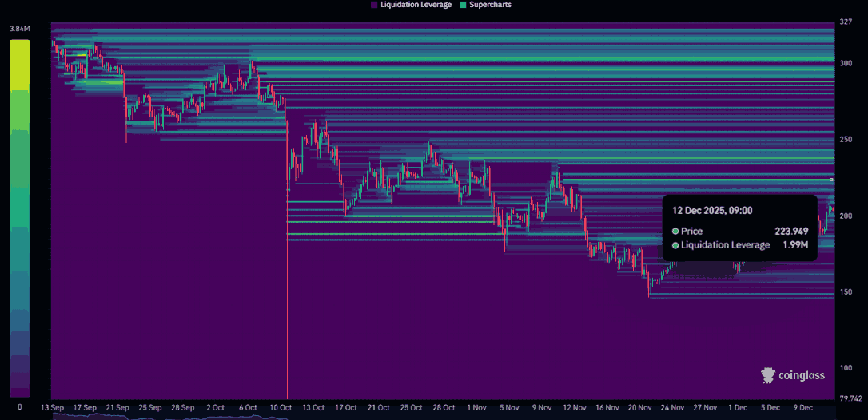Screen dimensions: 868x420
Task: Click the 1 Nov date on the time axis
Action: tap(475, 407)
